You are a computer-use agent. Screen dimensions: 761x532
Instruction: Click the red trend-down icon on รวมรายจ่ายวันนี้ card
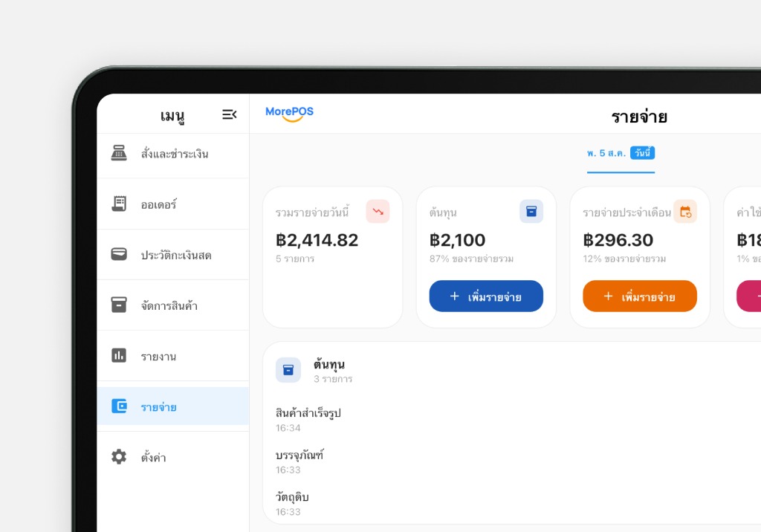[x=378, y=212]
